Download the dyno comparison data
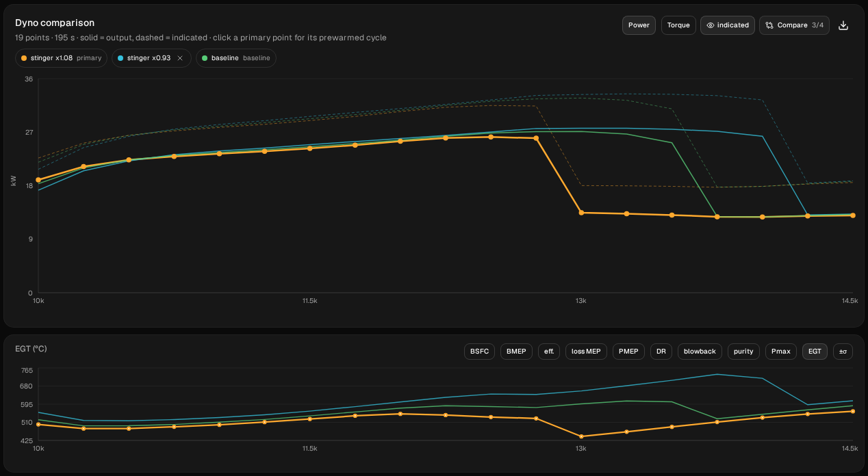 [x=843, y=25]
